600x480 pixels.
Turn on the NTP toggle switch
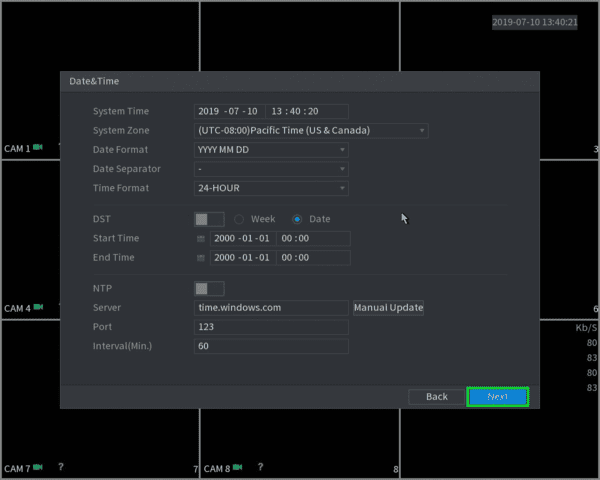209,289
